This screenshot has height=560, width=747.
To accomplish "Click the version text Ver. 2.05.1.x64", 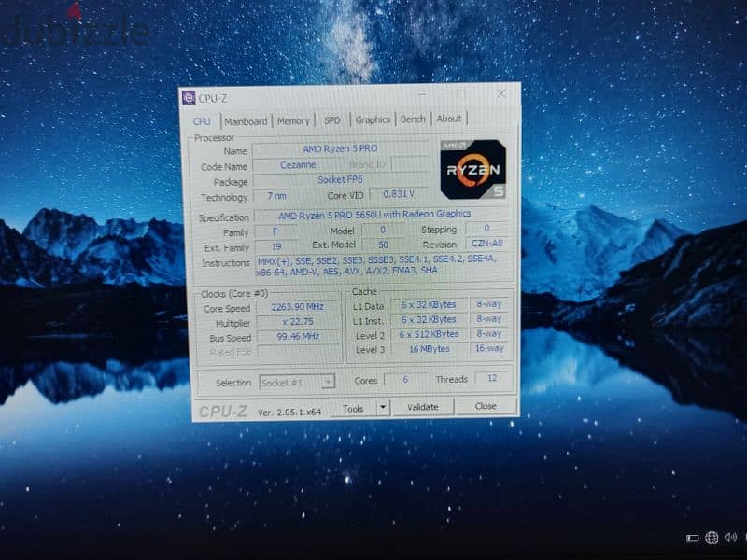I will 289,413.
